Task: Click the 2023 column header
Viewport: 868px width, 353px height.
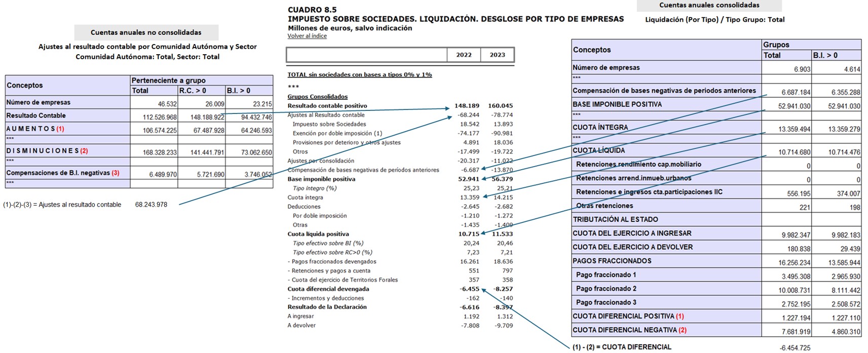Action: point(497,55)
